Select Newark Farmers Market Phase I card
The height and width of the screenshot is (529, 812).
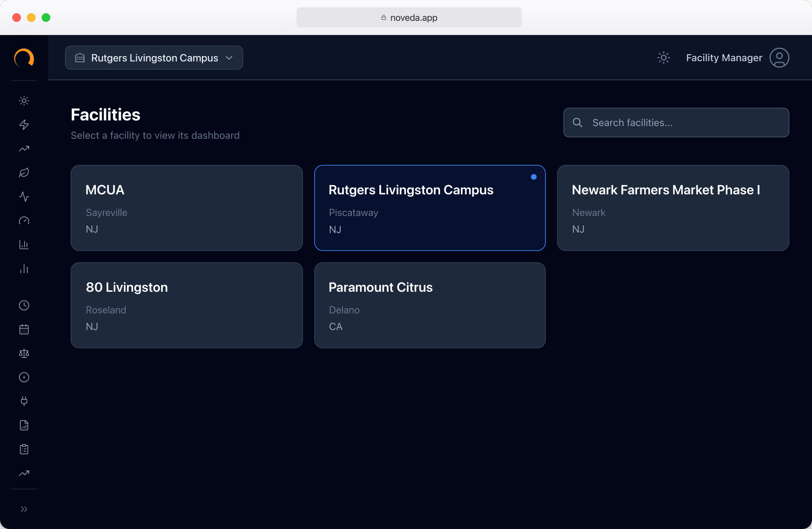click(x=673, y=208)
